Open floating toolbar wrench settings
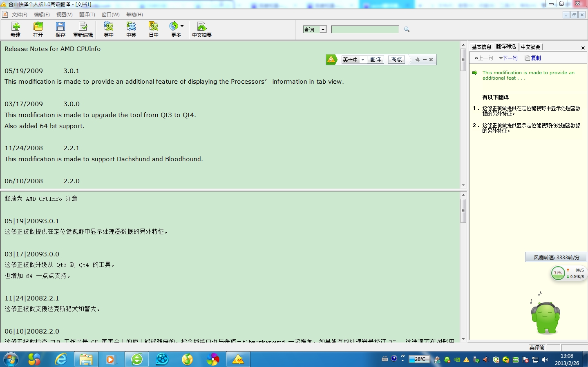Viewport: 588px width, 367px height. (417, 60)
